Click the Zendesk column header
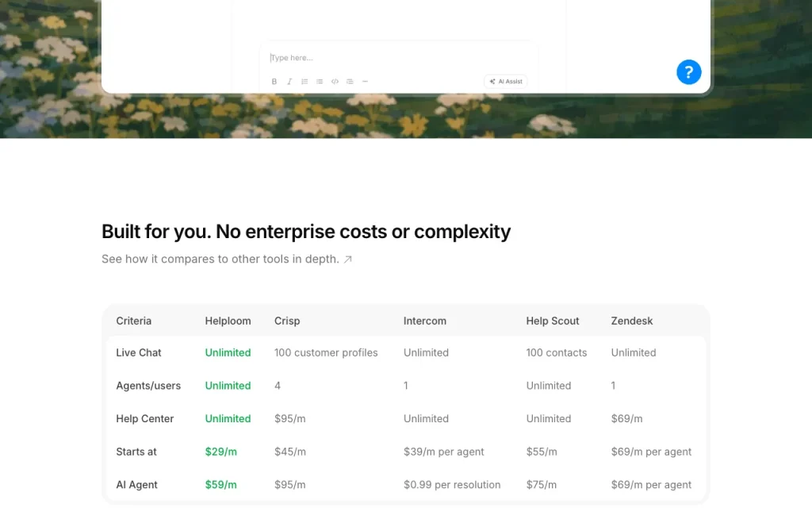Viewport: 812px width, 508px height. (x=632, y=321)
